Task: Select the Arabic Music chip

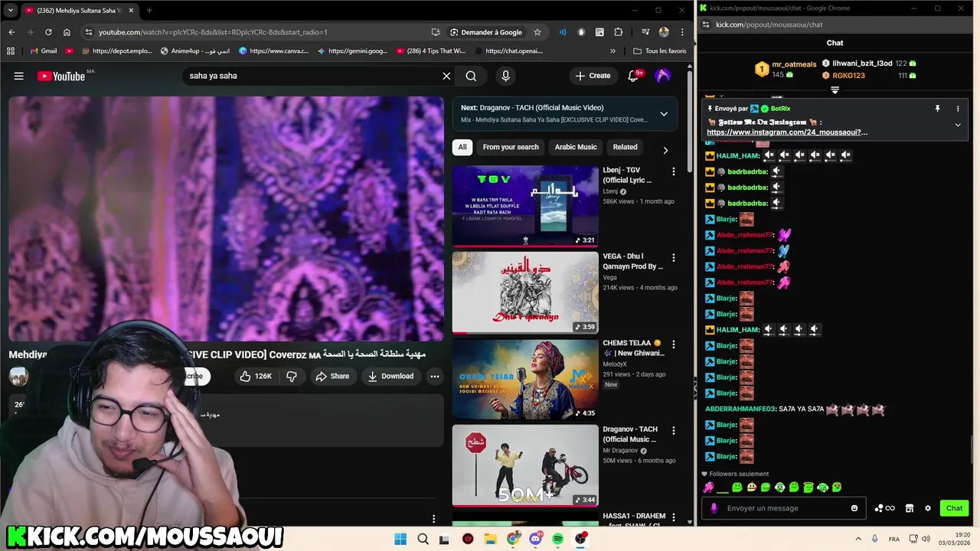Action: (576, 147)
